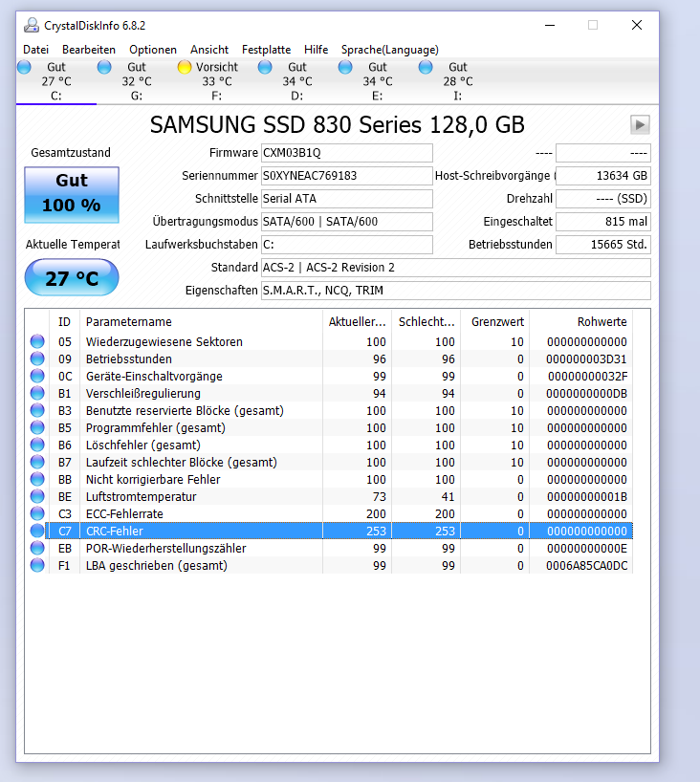Screen dimensions: 700x782
Task: Click the blue status orb for drive G:
Action: click(104, 67)
